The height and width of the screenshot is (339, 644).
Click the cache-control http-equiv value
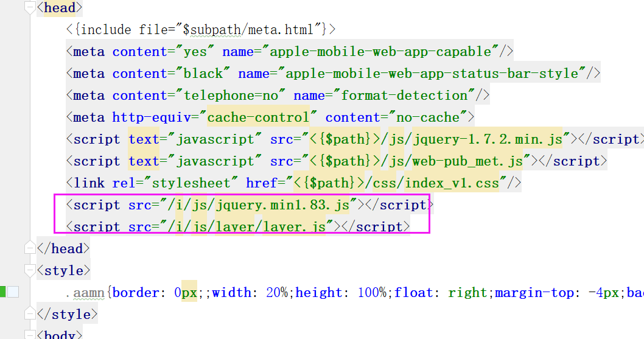[258, 117]
